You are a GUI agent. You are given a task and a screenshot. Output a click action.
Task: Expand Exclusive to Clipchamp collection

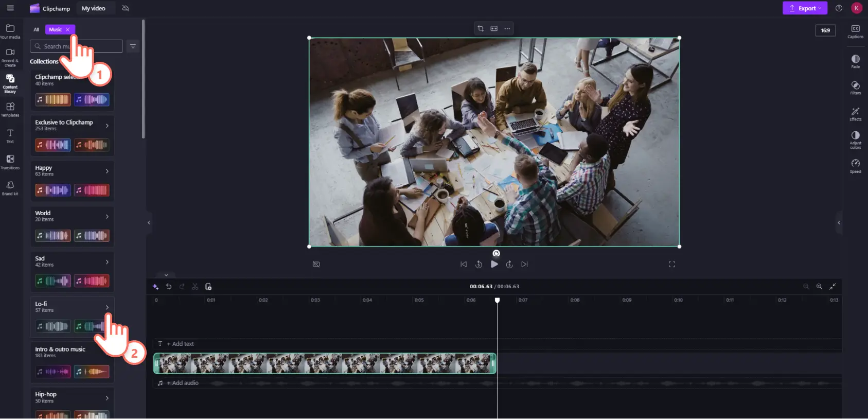(x=107, y=126)
